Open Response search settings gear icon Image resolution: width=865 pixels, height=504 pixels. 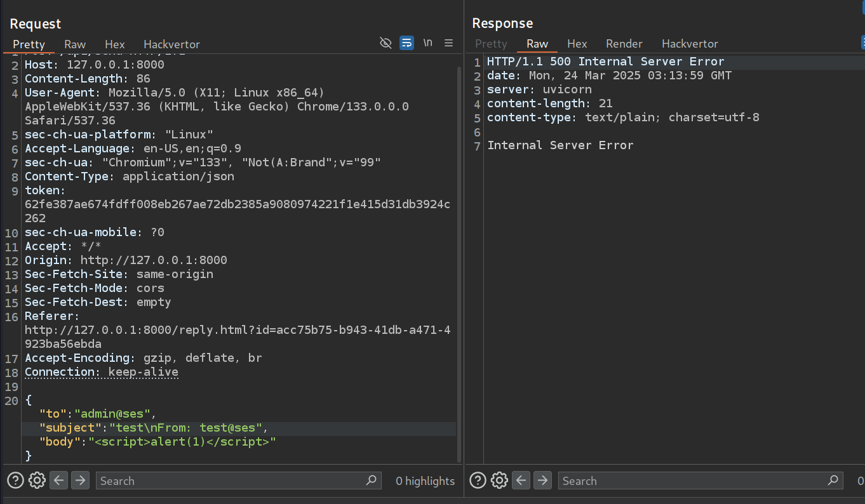pyautogui.click(x=499, y=481)
